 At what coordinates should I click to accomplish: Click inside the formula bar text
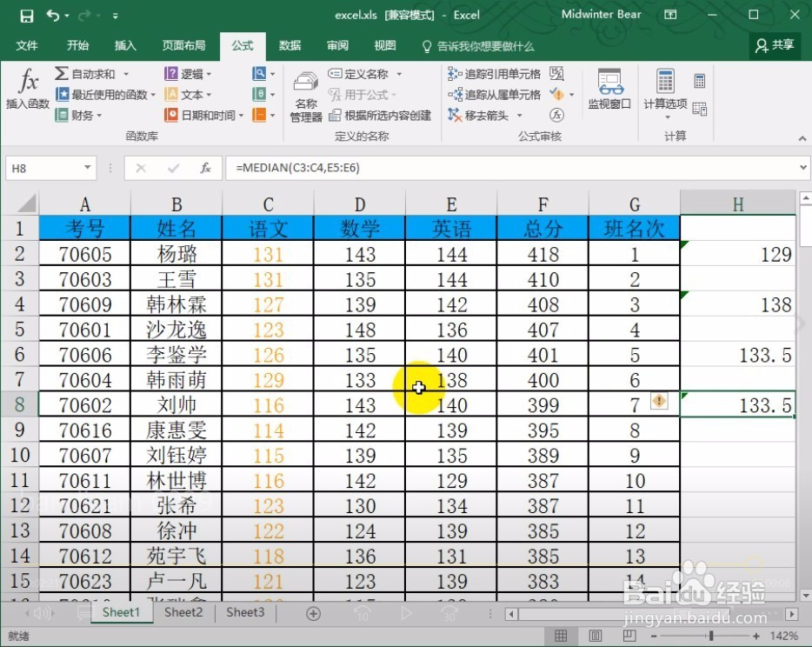pyautogui.click(x=298, y=167)
